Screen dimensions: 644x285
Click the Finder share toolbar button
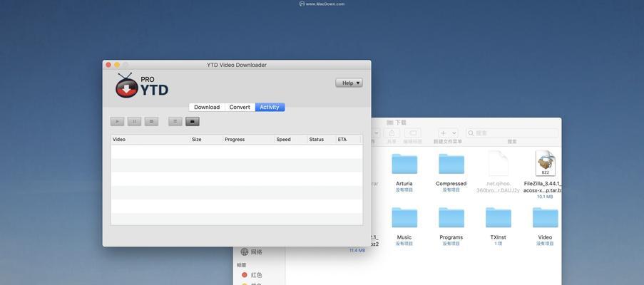pyautogui.click(x=392, y=133)
